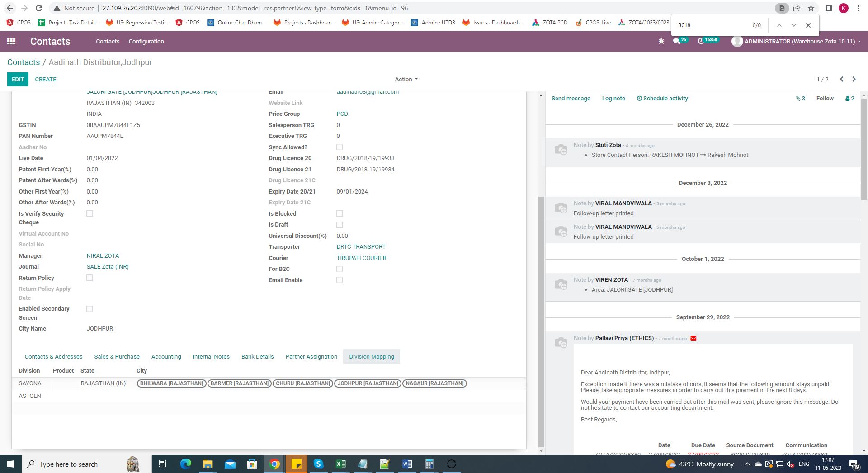Open the conversations chat icon
Screen dimensions: 868x473
point(676,41)
